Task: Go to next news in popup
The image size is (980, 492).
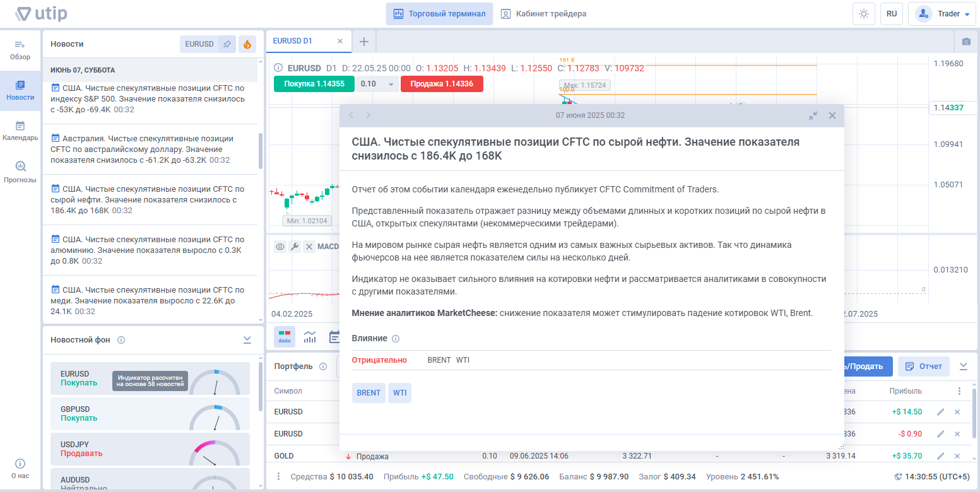Action: (x=369, y=115)
